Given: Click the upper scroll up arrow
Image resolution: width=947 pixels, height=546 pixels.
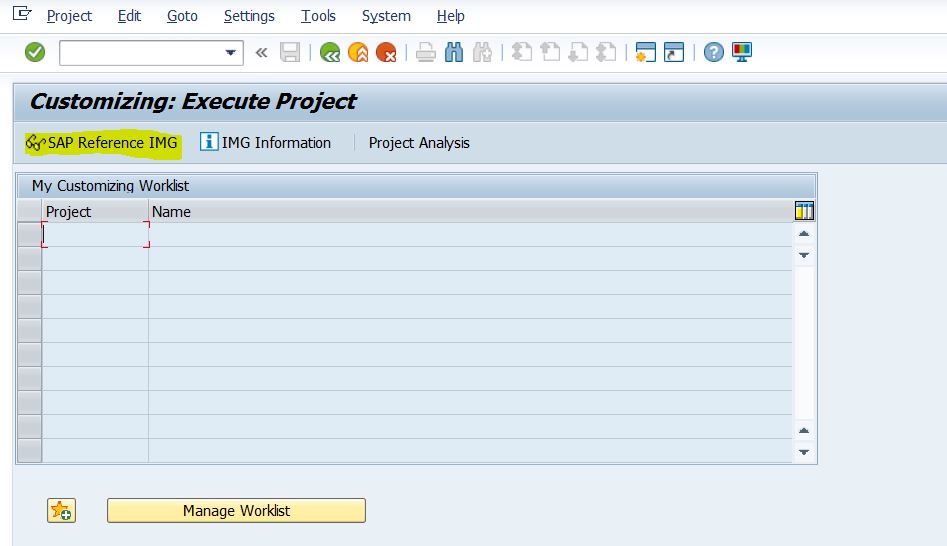Looking at the screenshot, I should click(x=804, y=234).
